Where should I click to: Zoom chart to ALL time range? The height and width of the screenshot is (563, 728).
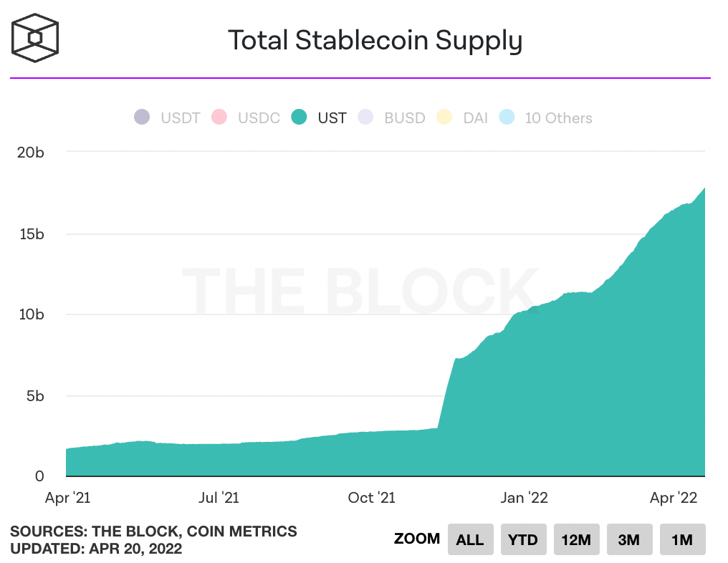[x=470, y=539]
